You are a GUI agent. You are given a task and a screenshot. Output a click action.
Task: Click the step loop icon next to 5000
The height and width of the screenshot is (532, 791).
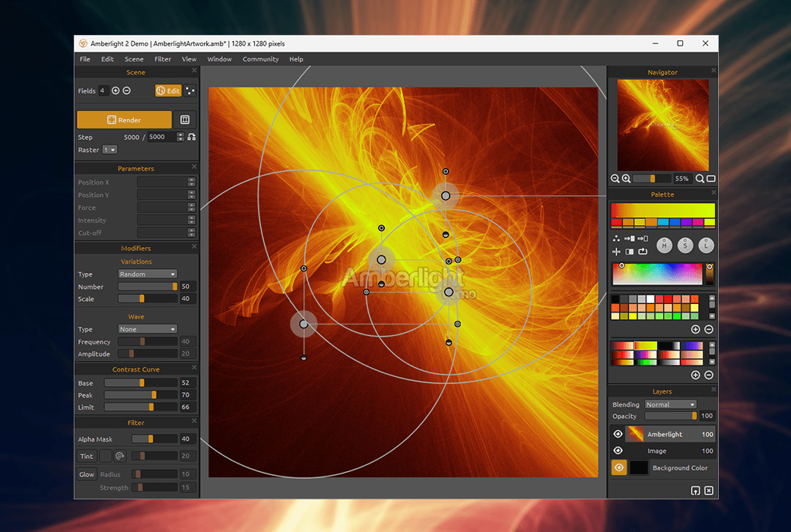[x=192, y=137]
